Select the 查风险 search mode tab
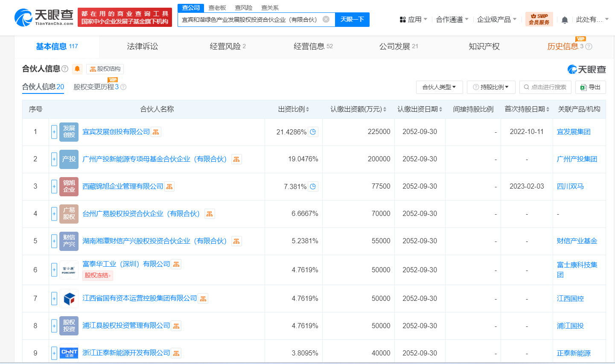The height and width of the screenshot is (364, 615). (x=244, y=8)
